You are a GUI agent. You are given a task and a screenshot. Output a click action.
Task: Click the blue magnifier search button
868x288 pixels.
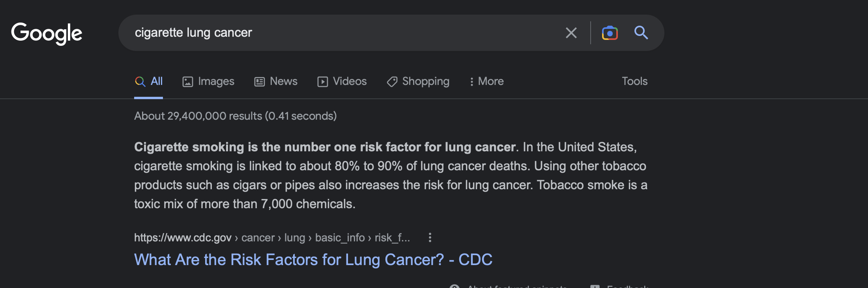[x=641, y=33]
